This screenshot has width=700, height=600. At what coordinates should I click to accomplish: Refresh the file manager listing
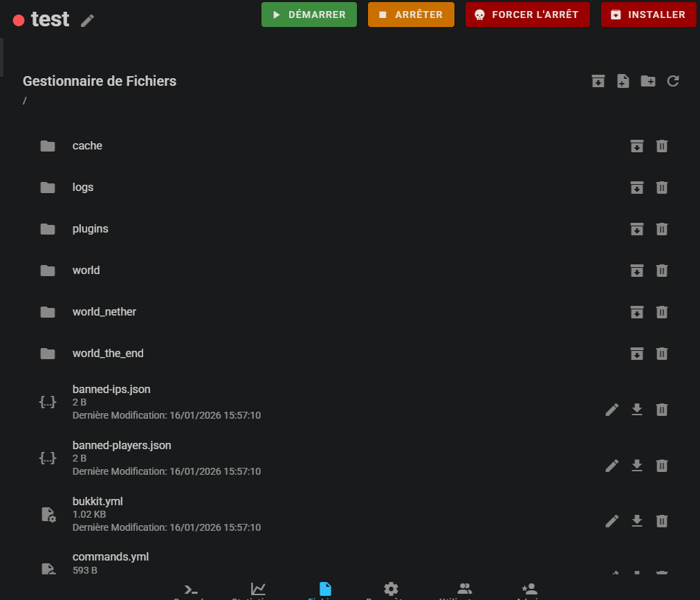click(673, 81)
